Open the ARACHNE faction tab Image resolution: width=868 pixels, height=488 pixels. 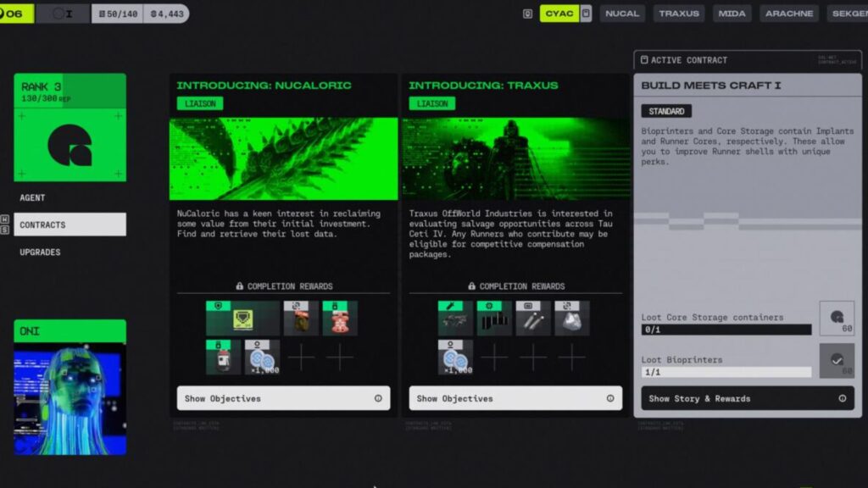point(789,14)
